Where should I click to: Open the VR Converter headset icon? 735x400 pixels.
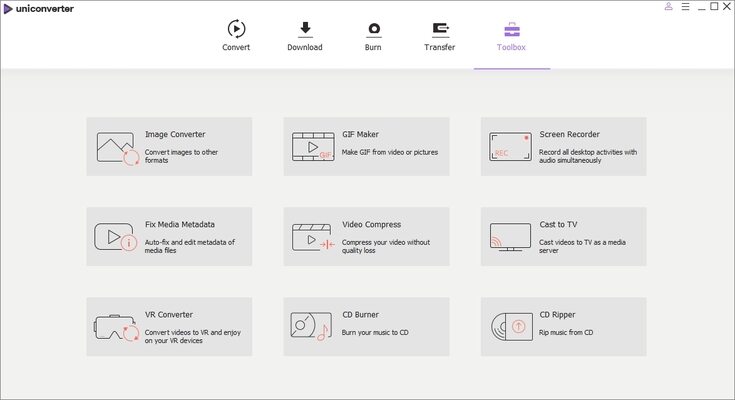click(x=116, y=327)
